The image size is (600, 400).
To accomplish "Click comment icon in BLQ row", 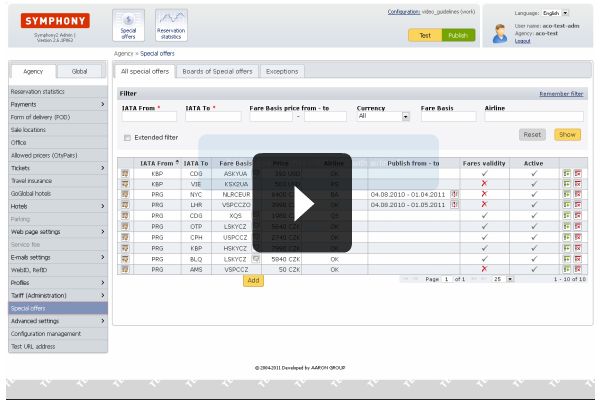I will coord(256,257).
